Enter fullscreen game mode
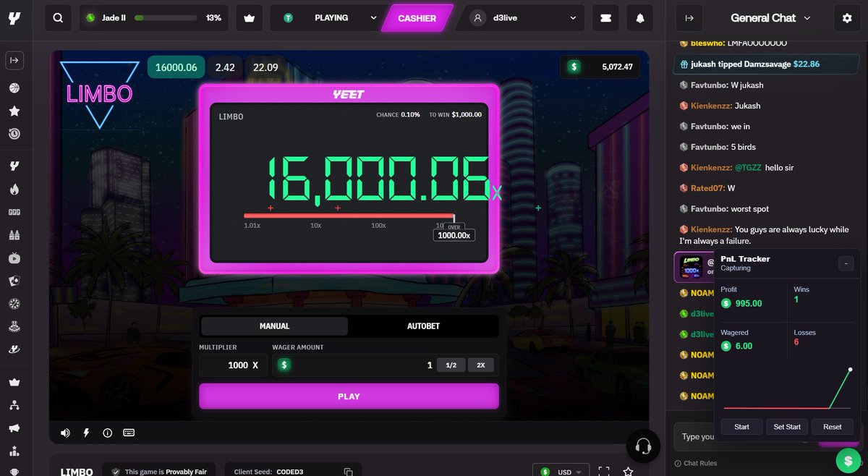The image size is (868, 476). tap(604, 472)
